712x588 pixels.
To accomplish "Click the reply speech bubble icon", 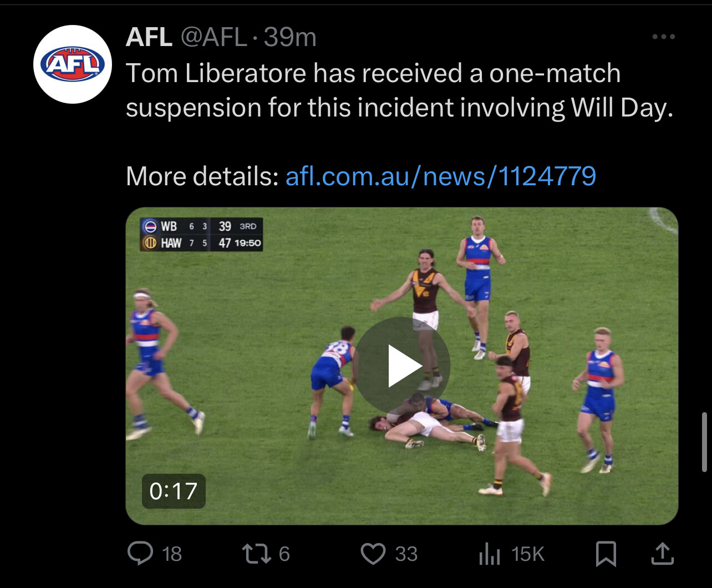I will 139,553.
